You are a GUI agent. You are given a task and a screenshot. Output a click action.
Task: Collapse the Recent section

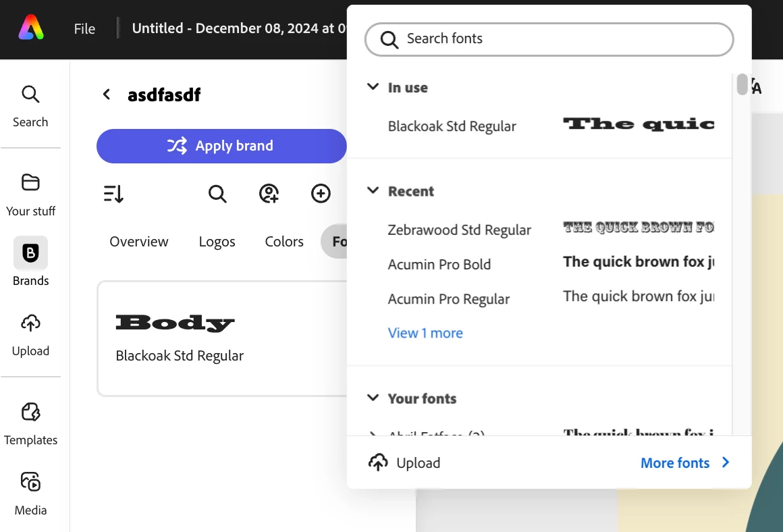pos(373,191)
